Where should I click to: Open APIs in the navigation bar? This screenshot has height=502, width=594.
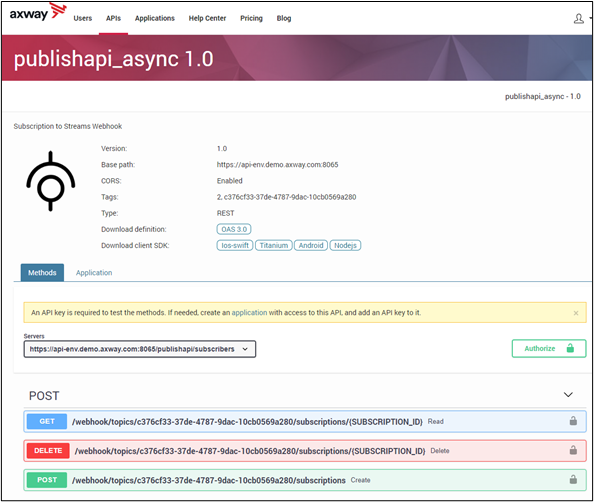(x=113, y=18)
